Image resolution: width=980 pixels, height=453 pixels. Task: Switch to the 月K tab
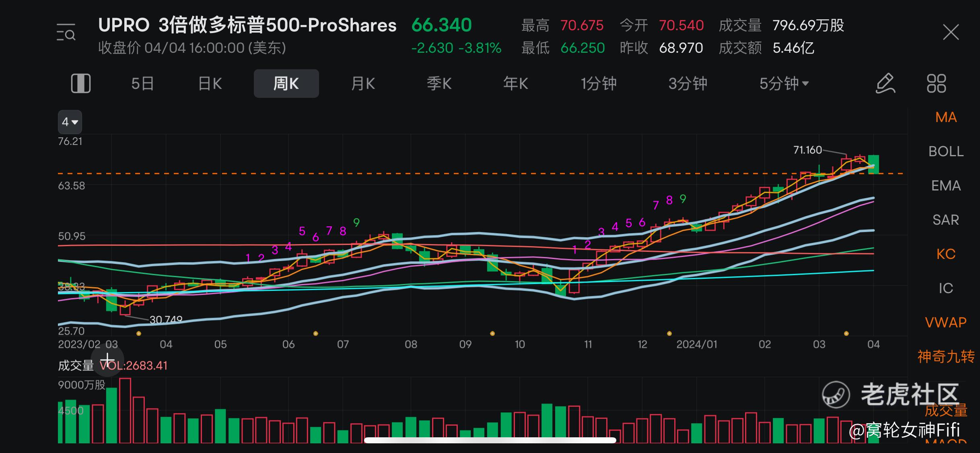363,84
